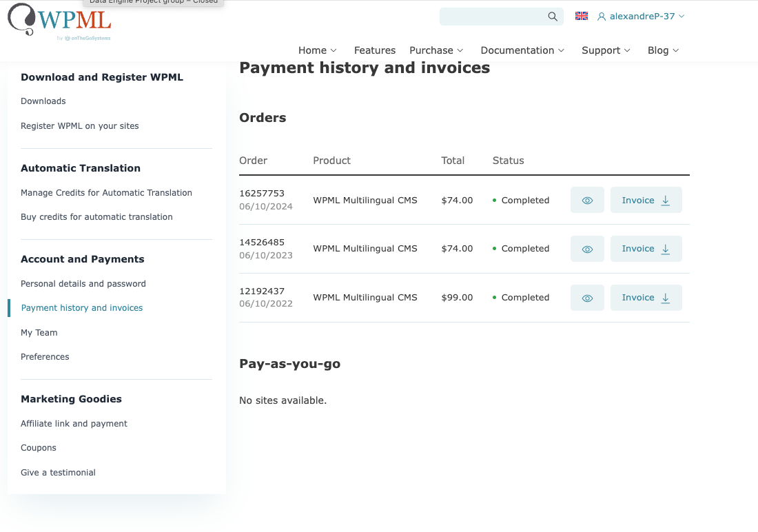
Task: View order 14526485 with eye icon
Action: click(587, 249)
